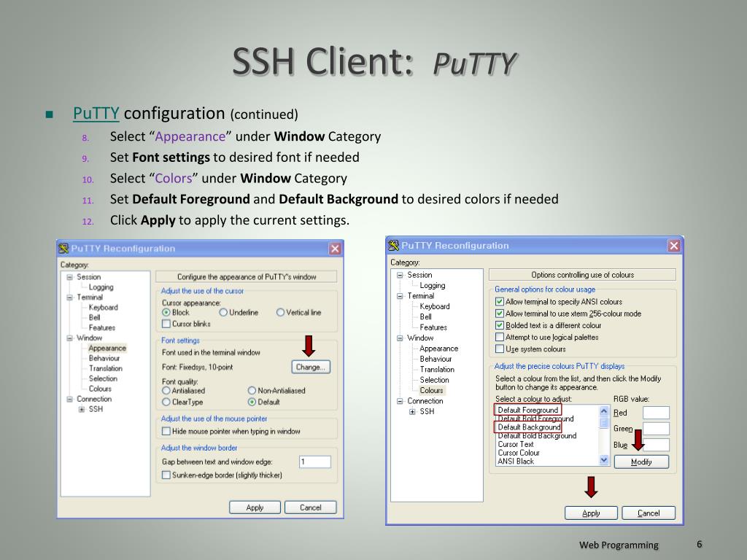Click PuTTY icon in right dialog title bar
This screenshot has width=747, height=560.
(x=393, y=246)
